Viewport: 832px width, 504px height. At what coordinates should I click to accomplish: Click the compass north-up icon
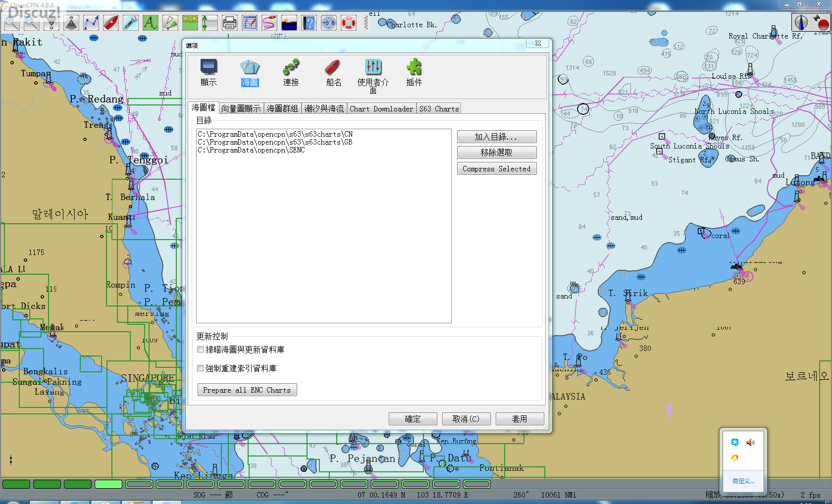click(x=801, y=22)
